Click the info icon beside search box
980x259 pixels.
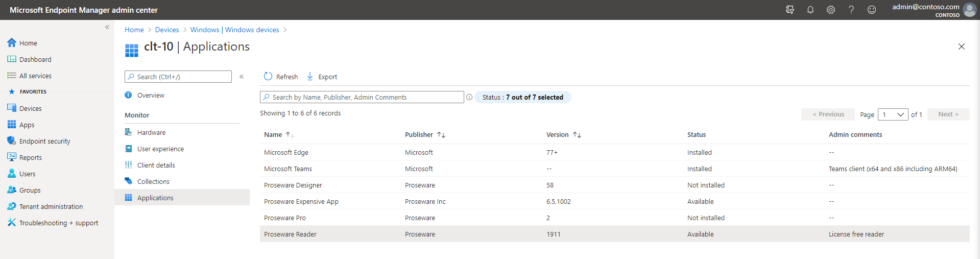tap(469, 97)
